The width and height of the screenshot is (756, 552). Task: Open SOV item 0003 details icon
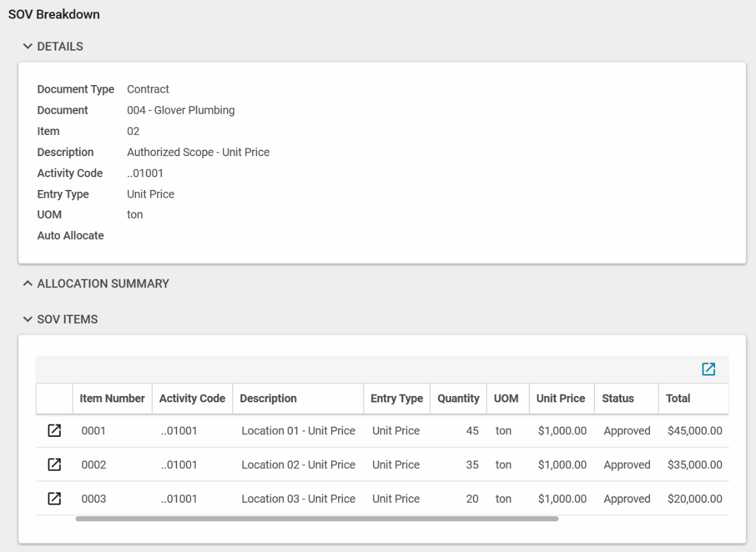pyautogui.click(x=54, y=498)
